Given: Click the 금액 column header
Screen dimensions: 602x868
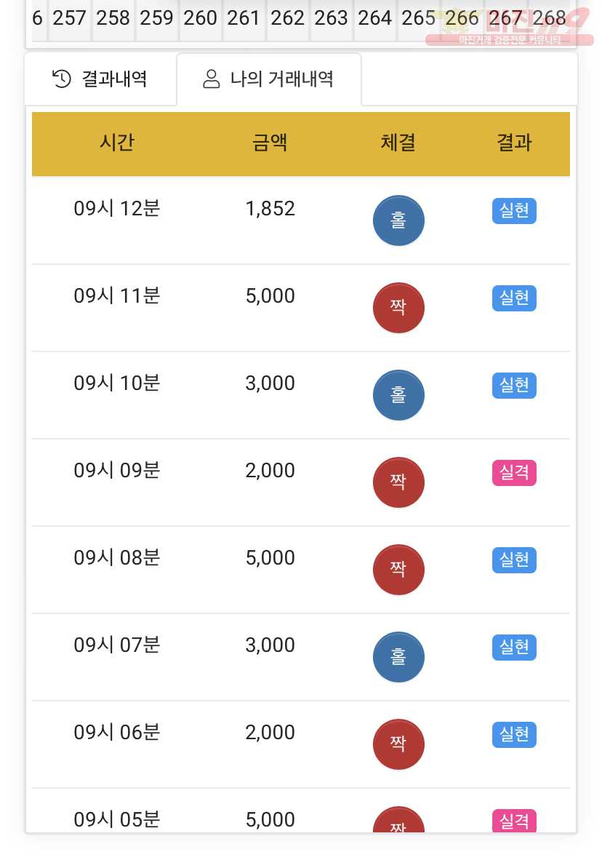Looking at the screenshot, I should [x=270, y=143].
